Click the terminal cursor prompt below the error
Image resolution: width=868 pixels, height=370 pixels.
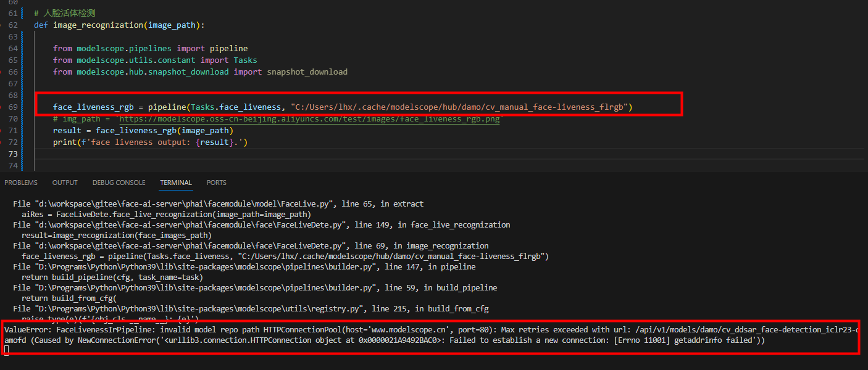(x=7, y=350)
